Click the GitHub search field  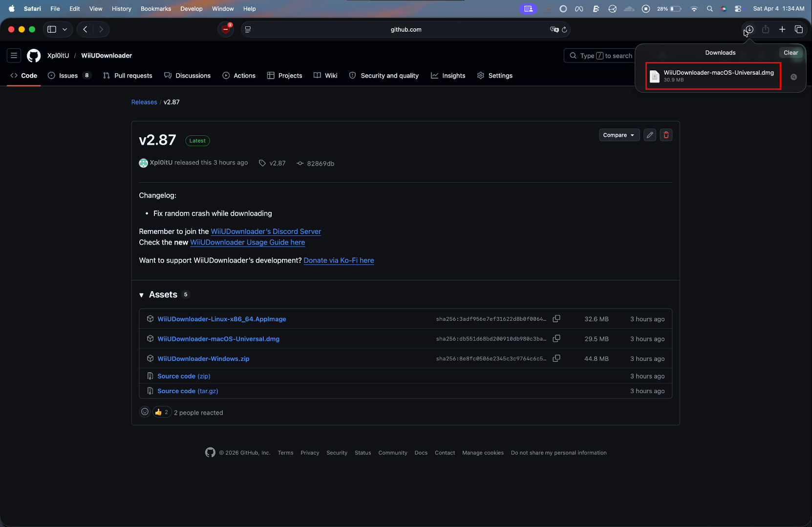click(x=601, y=56)
